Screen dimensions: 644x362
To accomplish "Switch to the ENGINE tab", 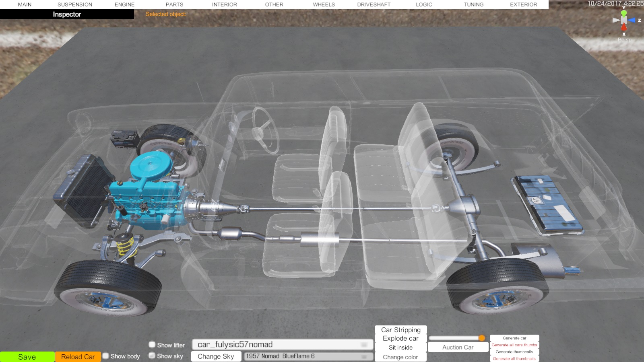I will (x=124, y=4).
